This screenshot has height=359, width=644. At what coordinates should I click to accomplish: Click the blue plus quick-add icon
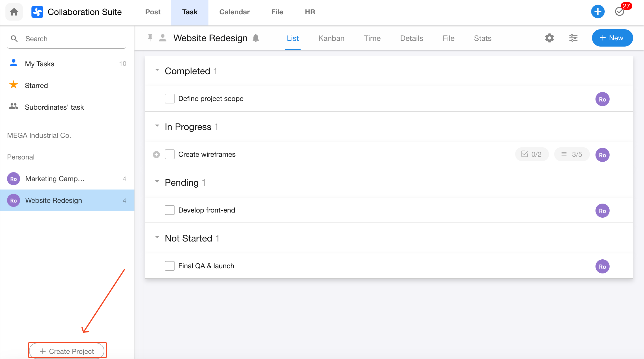598,12
